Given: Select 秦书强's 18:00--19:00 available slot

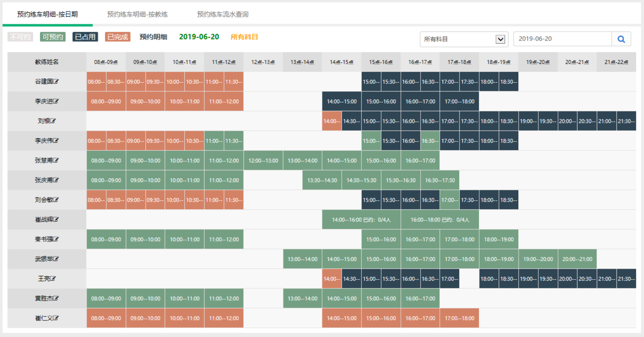Looking at the screenshot, I should pos(499,239).
